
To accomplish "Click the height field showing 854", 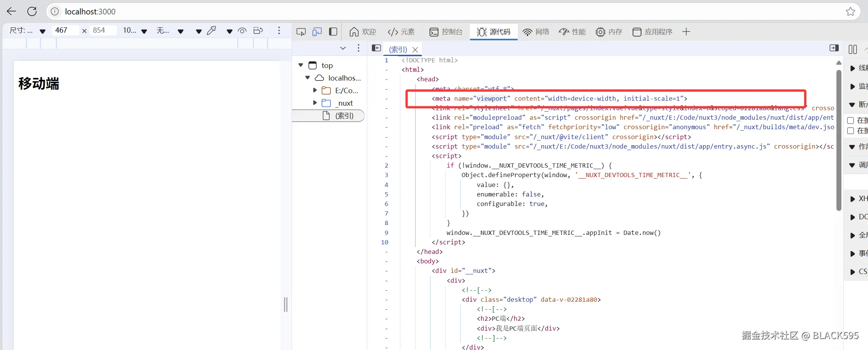I will [x=103, y=30].
